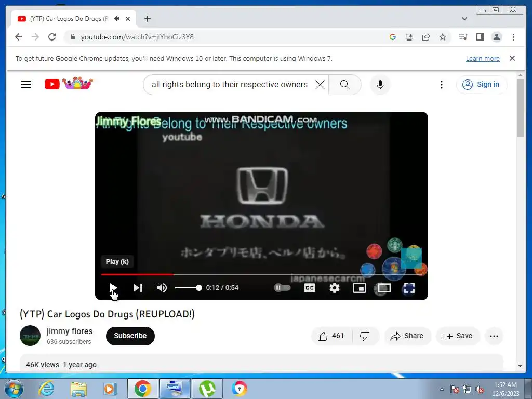
Task: Open the Chrome profile menu
Action: (497, 37)
